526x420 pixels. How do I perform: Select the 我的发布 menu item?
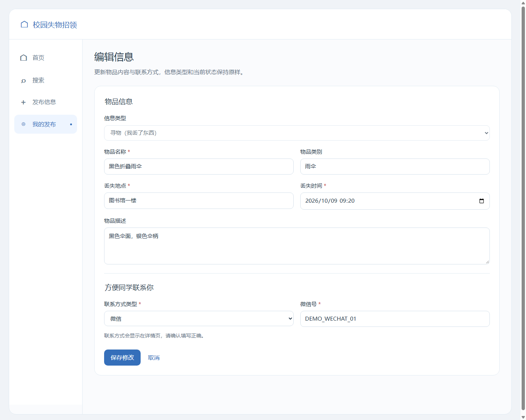click(x=46, y=124)
